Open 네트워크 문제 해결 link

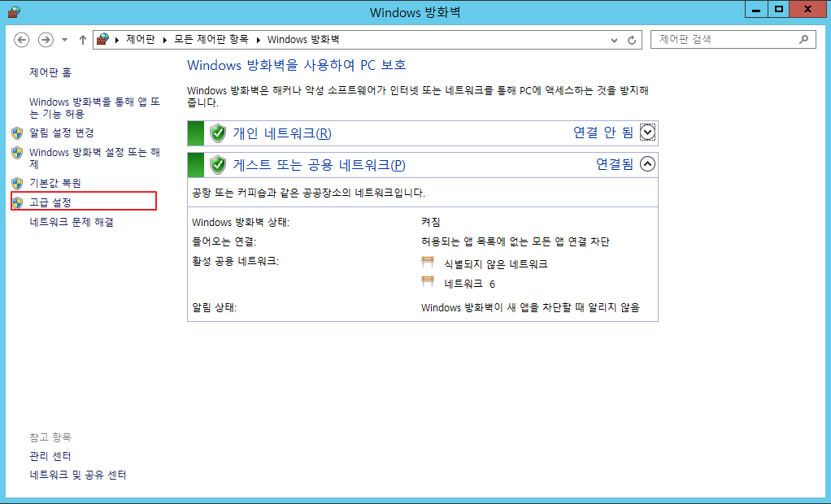(x=72, y=222)
